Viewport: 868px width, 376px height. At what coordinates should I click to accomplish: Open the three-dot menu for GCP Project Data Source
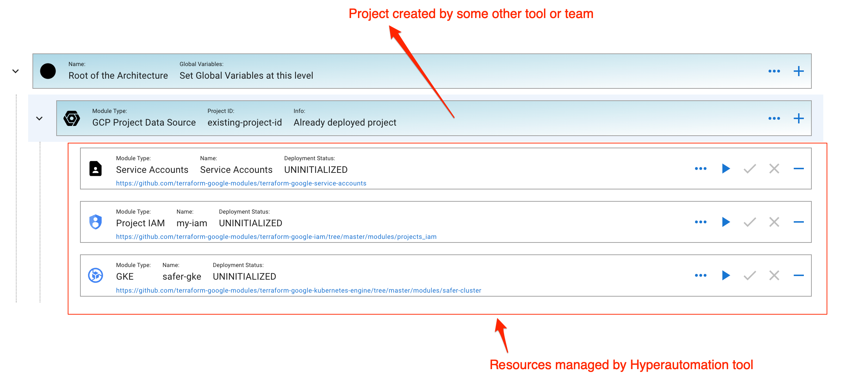pyautogui.click(x=774, y=118)
